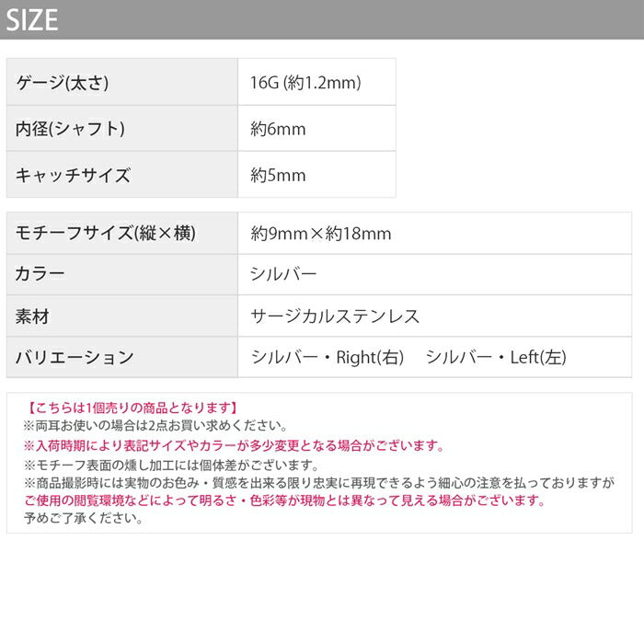
Task: Select the 16G (約1.2mm) value cell
Action: coord(305,83)
